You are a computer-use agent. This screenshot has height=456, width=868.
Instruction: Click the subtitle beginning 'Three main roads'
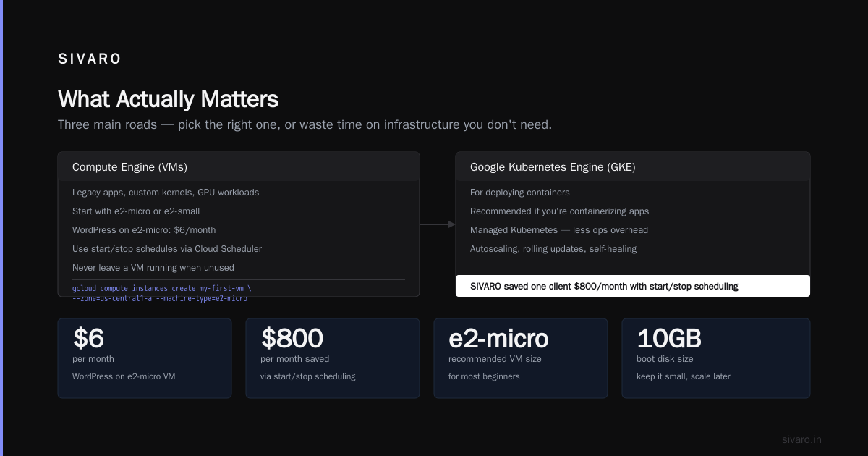pos(305,124)
